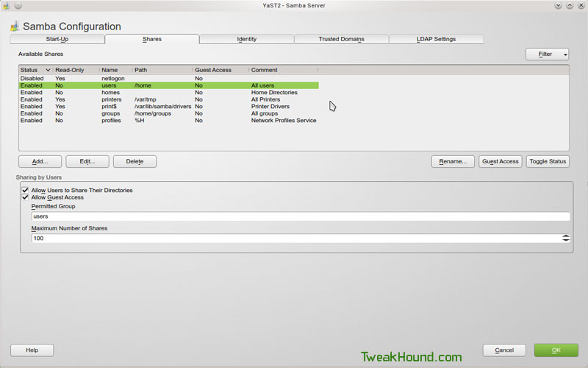Click the %H path cell
This screenshot has height=368, width=588.
(x=139, y=121)
